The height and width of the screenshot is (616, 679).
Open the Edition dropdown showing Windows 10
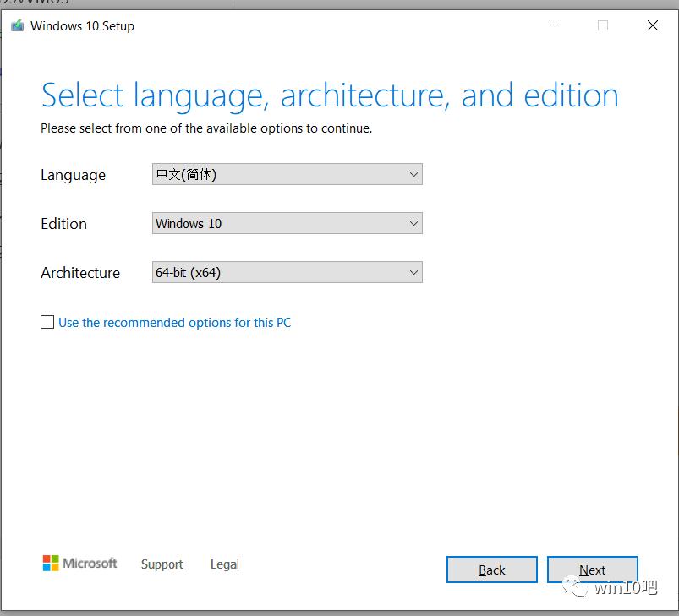click(x=287, y=223)
